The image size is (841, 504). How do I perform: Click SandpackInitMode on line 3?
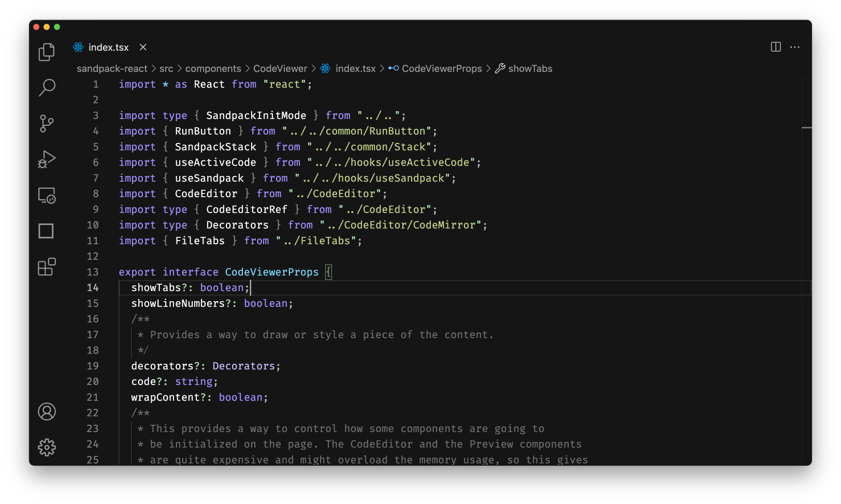point(256,116)
